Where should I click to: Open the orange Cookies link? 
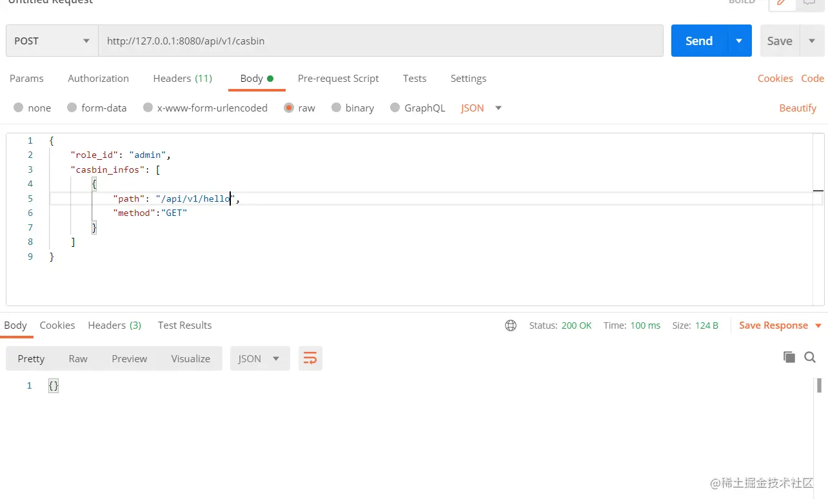point(775,78)
